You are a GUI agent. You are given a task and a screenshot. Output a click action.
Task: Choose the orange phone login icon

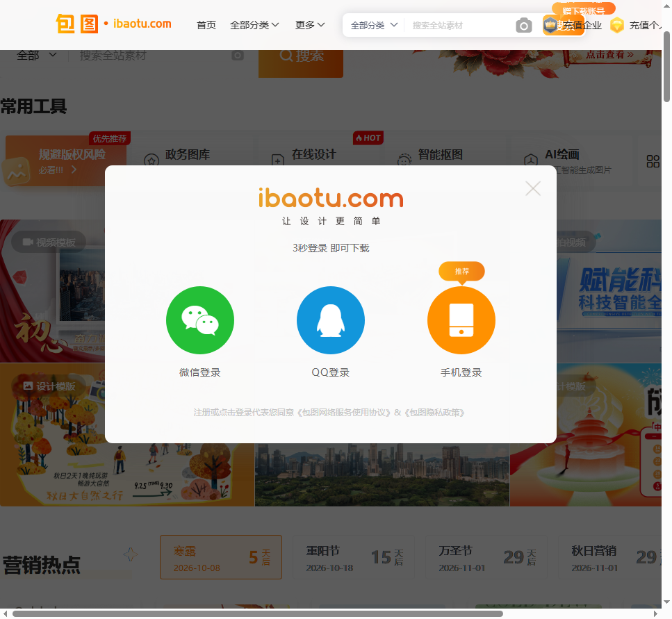[x=461, y=320]
